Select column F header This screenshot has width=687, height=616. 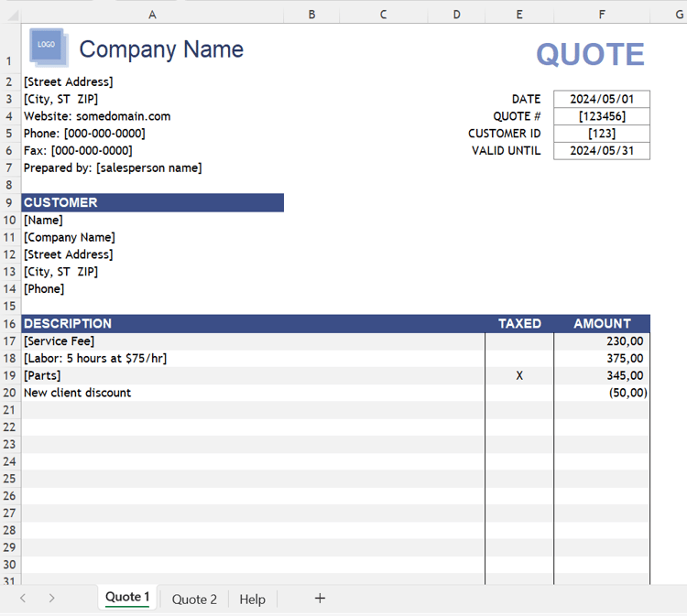[602, 15]
